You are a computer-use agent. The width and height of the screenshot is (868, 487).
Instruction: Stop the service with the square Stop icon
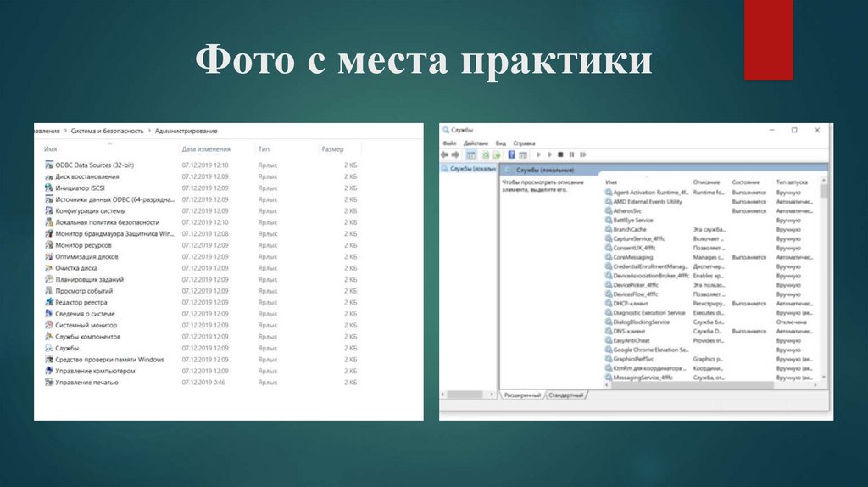[560, 154]
